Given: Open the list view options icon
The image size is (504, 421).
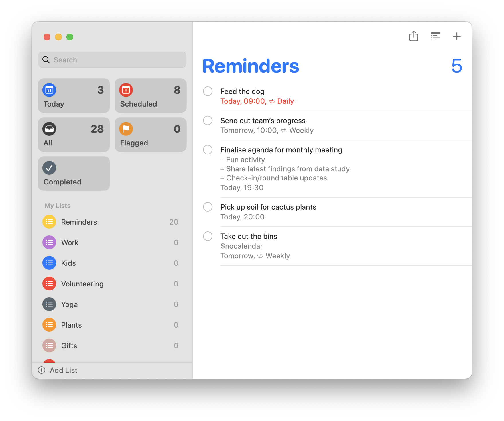Looking at the screenshot, I should pyautogui.click(x=435, y=36).
